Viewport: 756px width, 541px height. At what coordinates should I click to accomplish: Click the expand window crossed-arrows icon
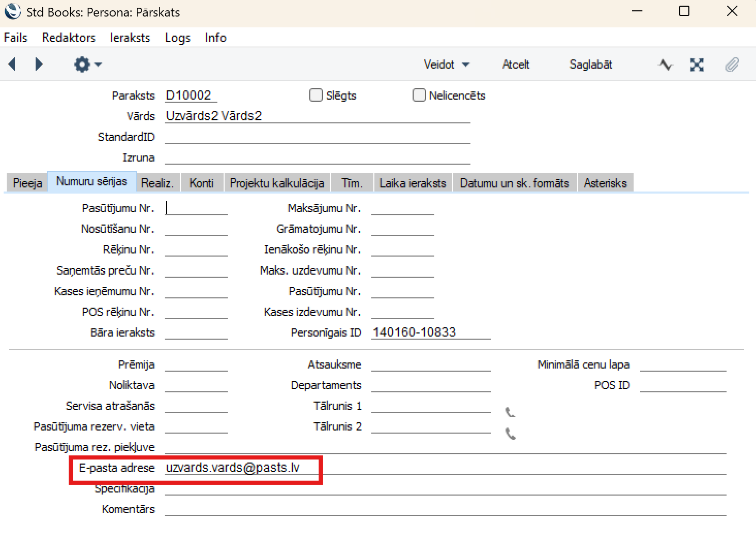(x=697, y=65)
